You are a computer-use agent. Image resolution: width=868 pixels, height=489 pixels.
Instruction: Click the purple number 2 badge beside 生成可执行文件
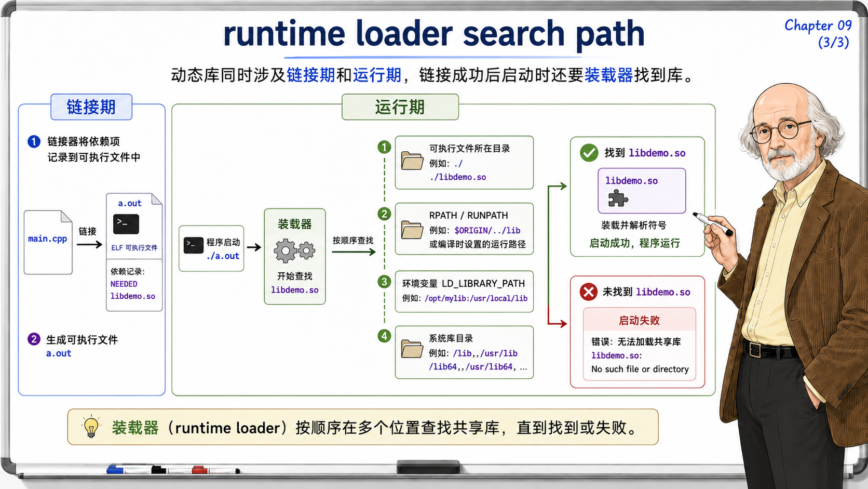34,339
